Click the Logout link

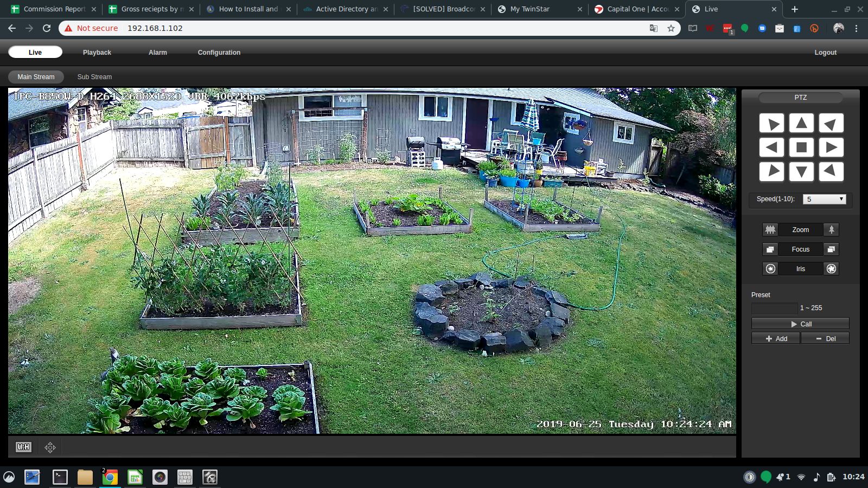point(825,53)
